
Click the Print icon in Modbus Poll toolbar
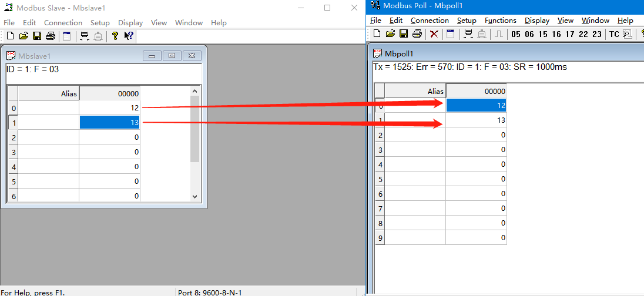tap(417, 34)
